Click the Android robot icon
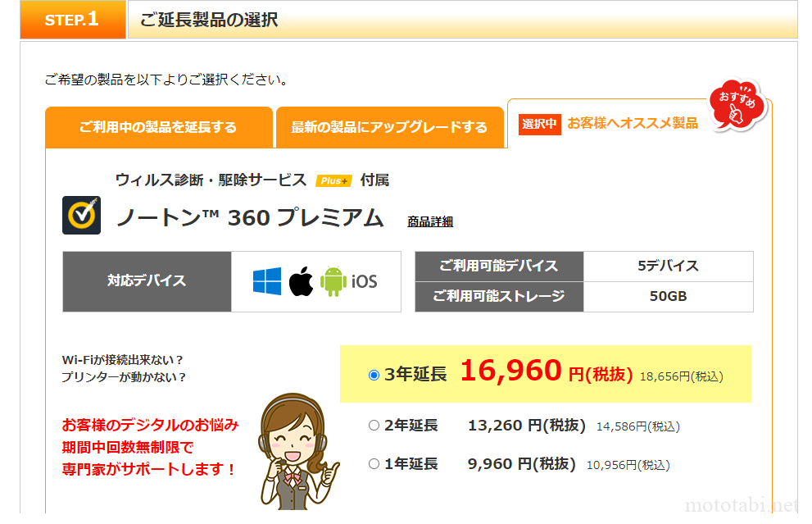The height and width of the screenshot is (524, 812). [x=333, y=281]
